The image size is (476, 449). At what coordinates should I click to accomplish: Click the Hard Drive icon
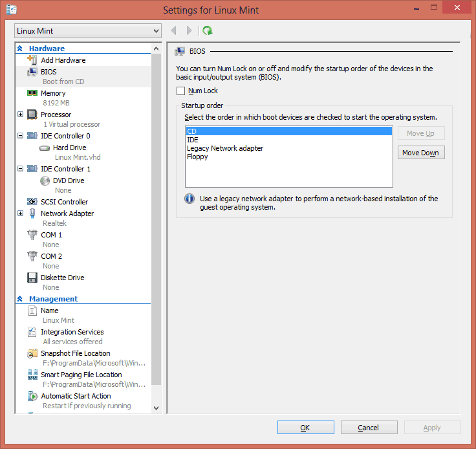tap(45, 148)
